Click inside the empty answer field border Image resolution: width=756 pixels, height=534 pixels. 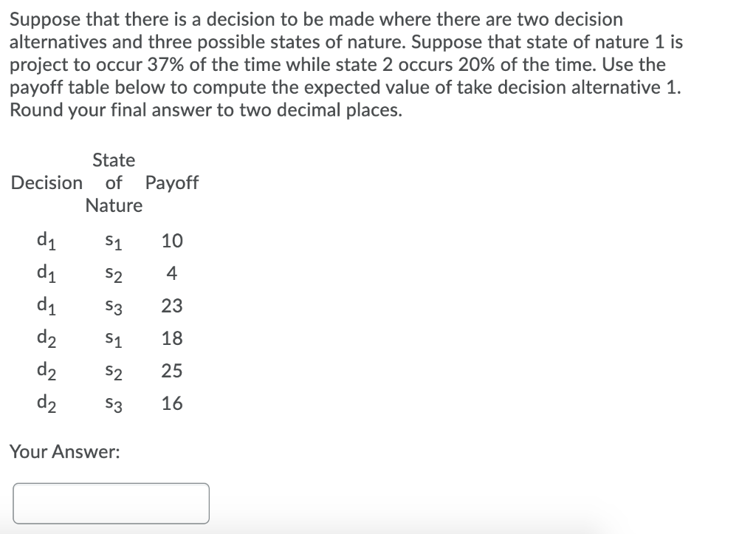[111, 503]
